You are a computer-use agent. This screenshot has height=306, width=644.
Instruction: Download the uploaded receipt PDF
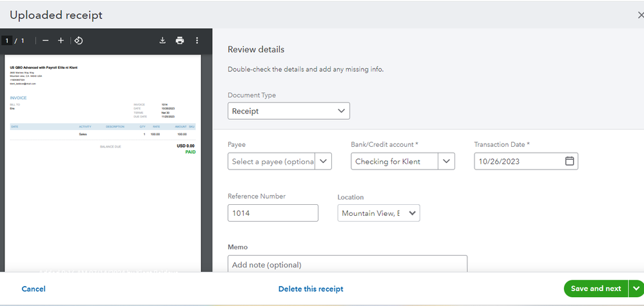(x=162, y=41)
